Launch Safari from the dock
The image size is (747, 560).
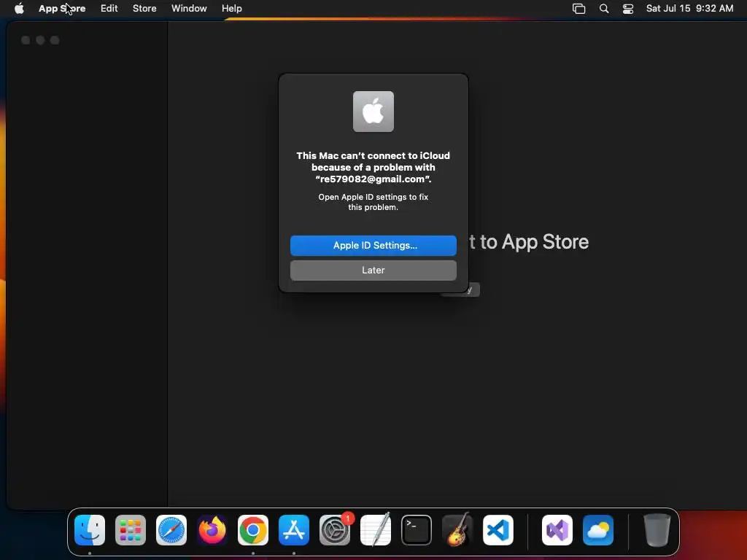point(171,530)
